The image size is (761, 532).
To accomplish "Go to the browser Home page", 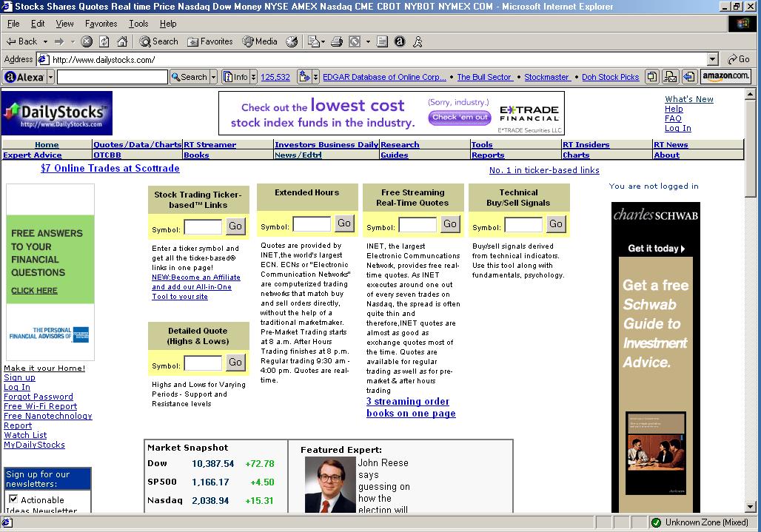I will 122,41.
